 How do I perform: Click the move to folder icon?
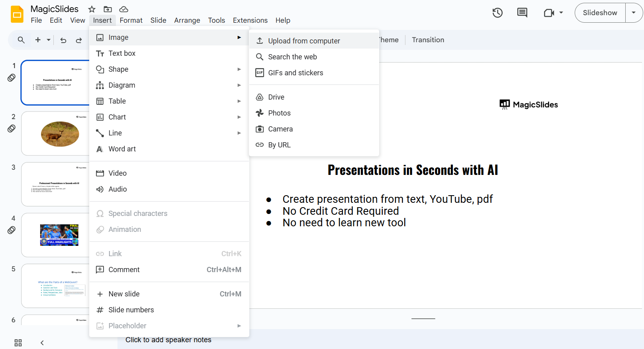click(x=108, y=9)
